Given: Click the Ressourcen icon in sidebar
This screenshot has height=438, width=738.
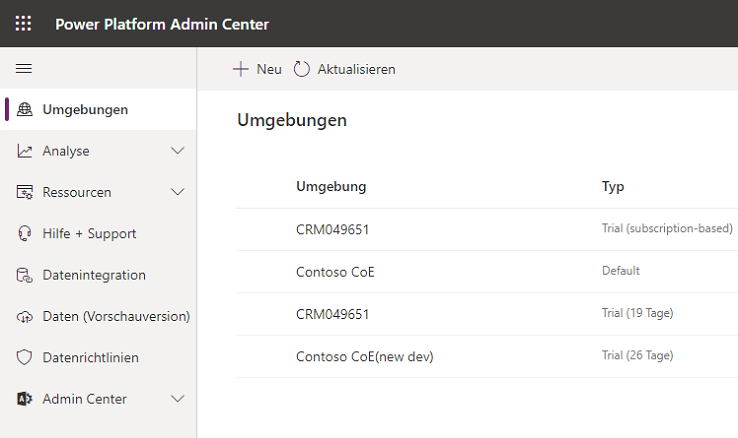Looking at the screenshot, I should (x=24, y=192).
